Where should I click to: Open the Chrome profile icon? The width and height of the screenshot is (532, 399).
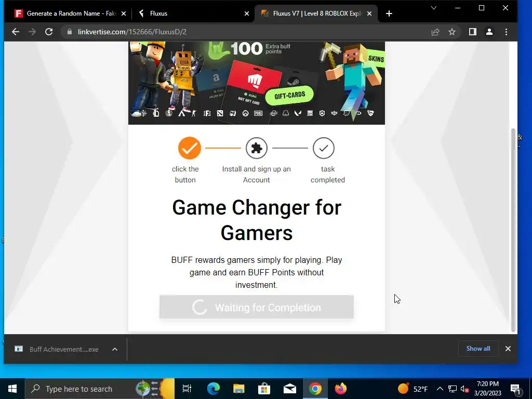489,32
